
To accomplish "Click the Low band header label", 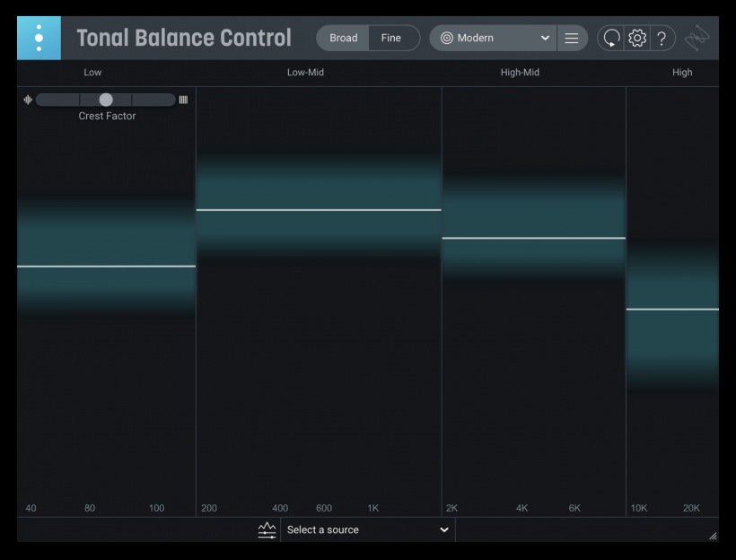I will (92, 73).
